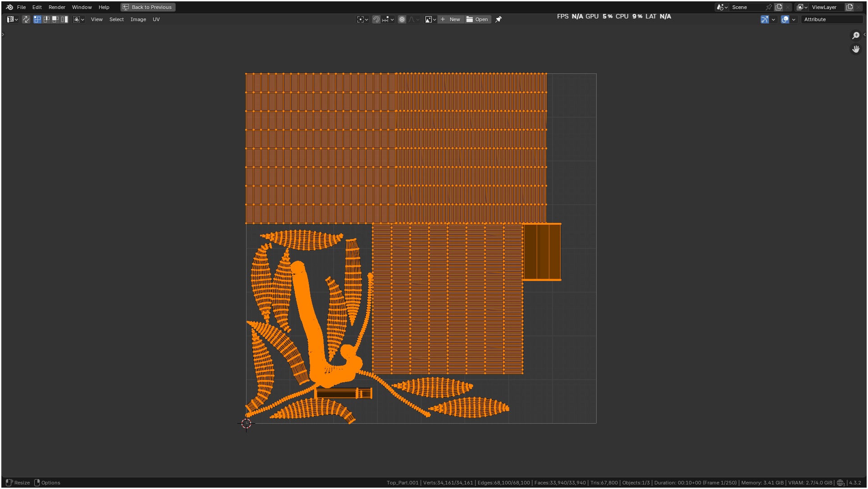Open the Render menu

[x=57, y=7]
